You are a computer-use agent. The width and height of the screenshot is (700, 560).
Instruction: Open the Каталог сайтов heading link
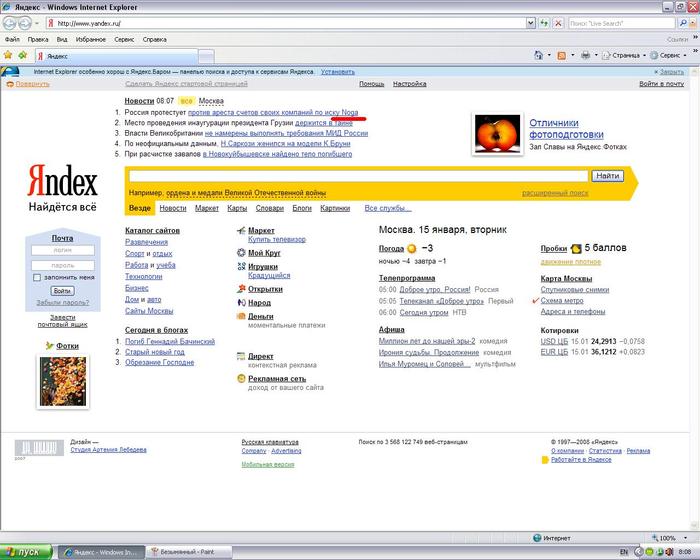point(152,230)
